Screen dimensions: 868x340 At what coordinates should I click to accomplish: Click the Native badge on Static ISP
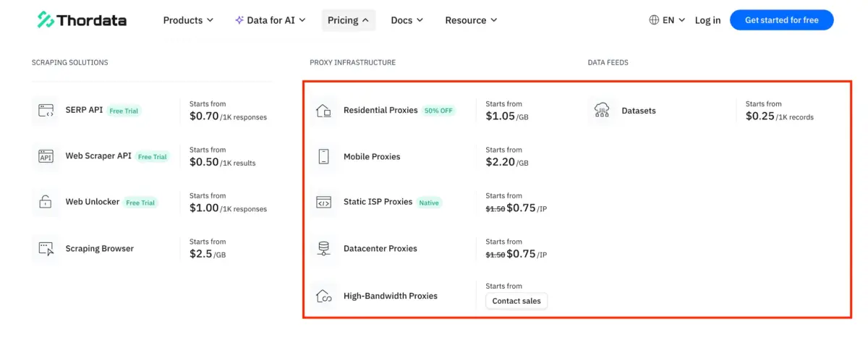click(429, 203)
